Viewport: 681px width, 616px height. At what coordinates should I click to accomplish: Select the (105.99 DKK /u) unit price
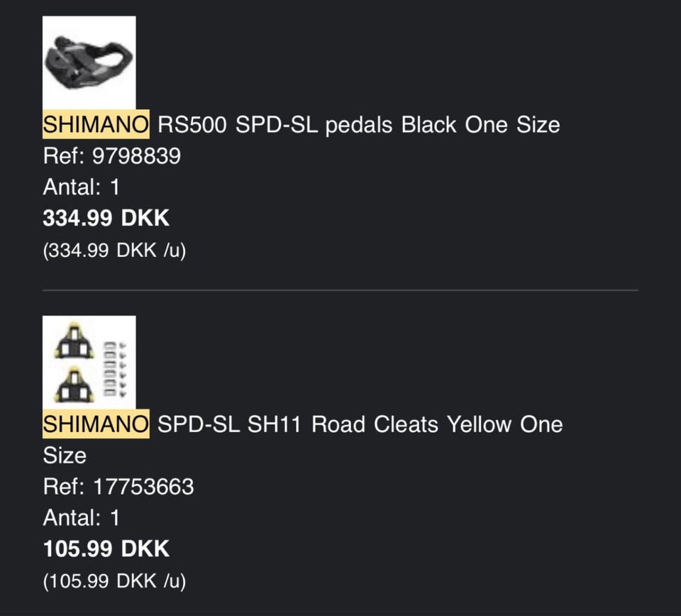click(x=114, y=581)
